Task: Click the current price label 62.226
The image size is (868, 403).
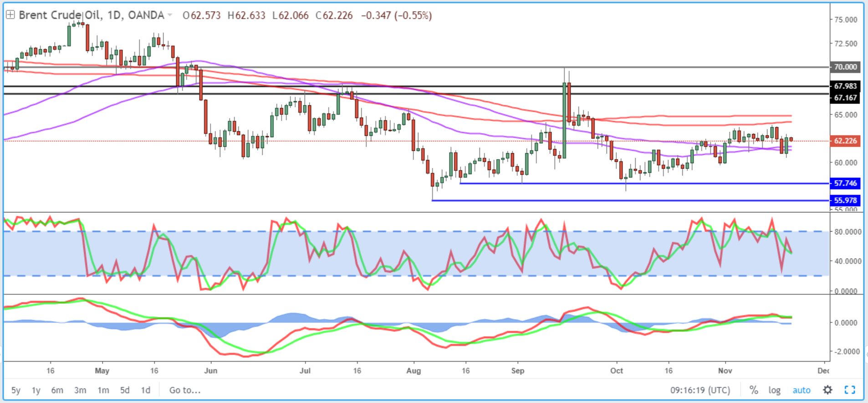Action: tap(845, 141)
